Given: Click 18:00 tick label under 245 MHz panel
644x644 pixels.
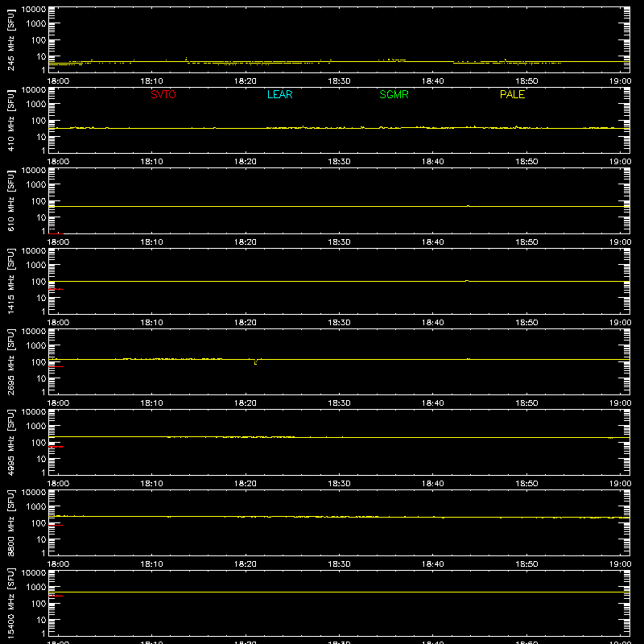Looking at the screenshot, I should 58,81.
